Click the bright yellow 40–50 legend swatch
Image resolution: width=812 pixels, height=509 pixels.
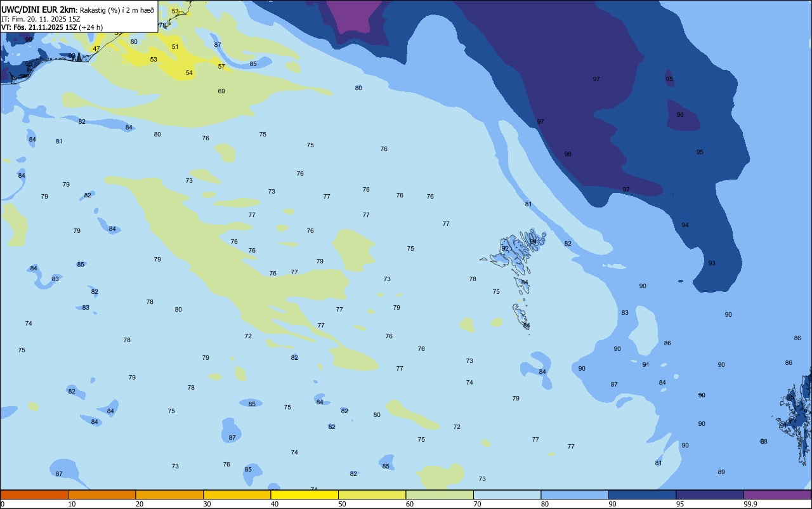point(304,494)
